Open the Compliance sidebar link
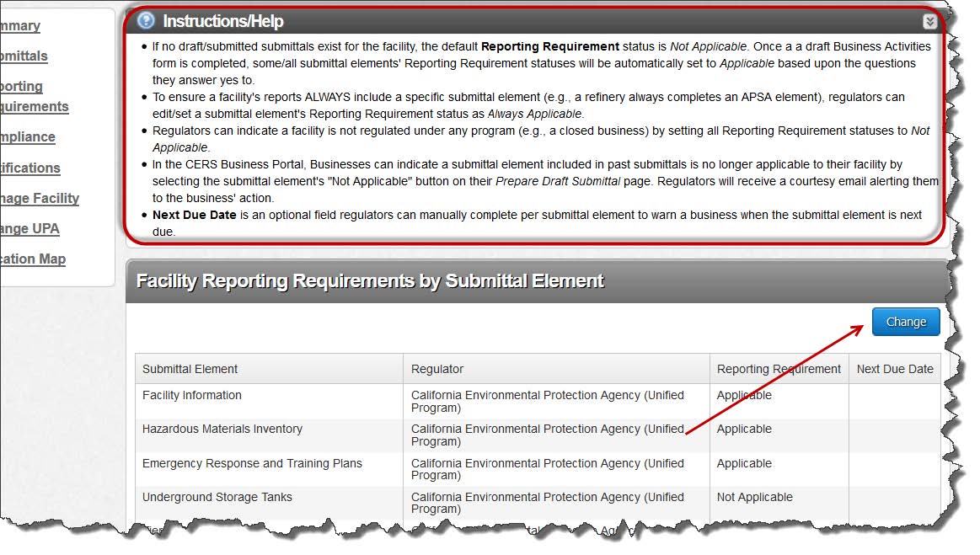Image resolution: width=980 pixels, height=555 pixels. pyautogui.click(x=28, y=137)
